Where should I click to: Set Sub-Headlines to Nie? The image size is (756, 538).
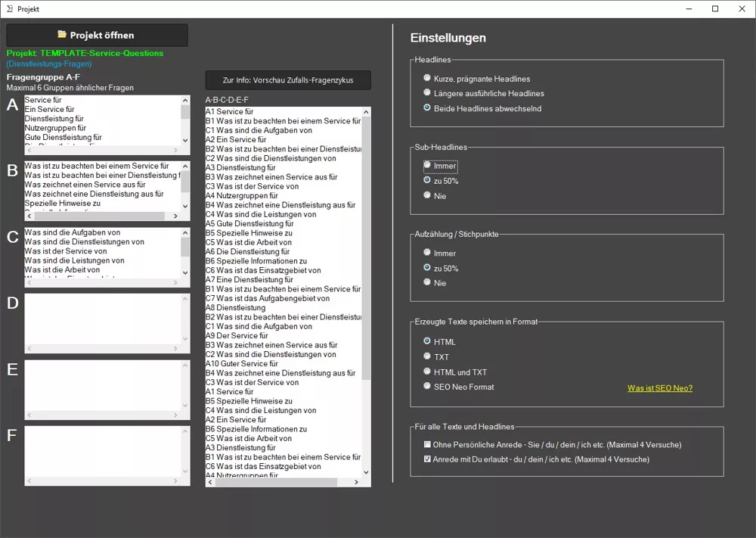click(435, 196)
